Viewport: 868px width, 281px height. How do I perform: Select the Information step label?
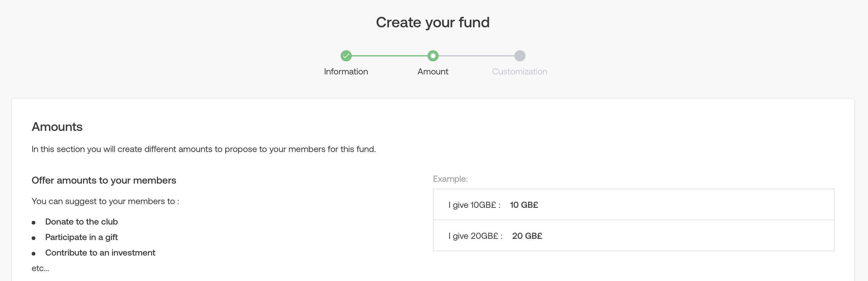point(346,71)
